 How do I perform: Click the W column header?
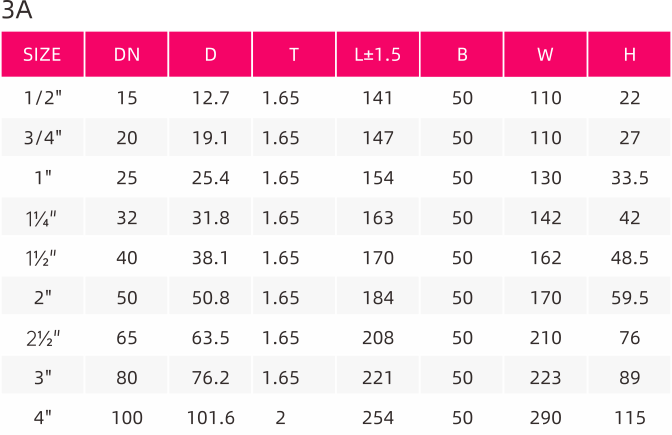click(x=545, y=54)
